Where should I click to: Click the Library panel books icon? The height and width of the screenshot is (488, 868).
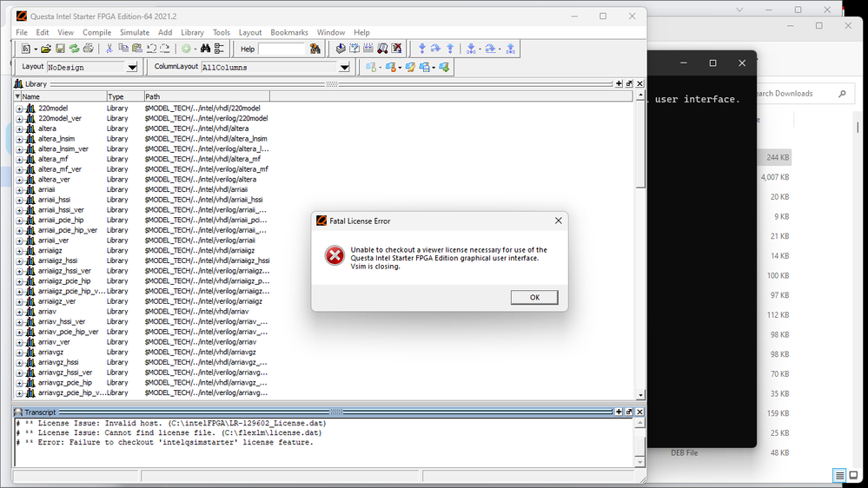[x=18, y=83]
